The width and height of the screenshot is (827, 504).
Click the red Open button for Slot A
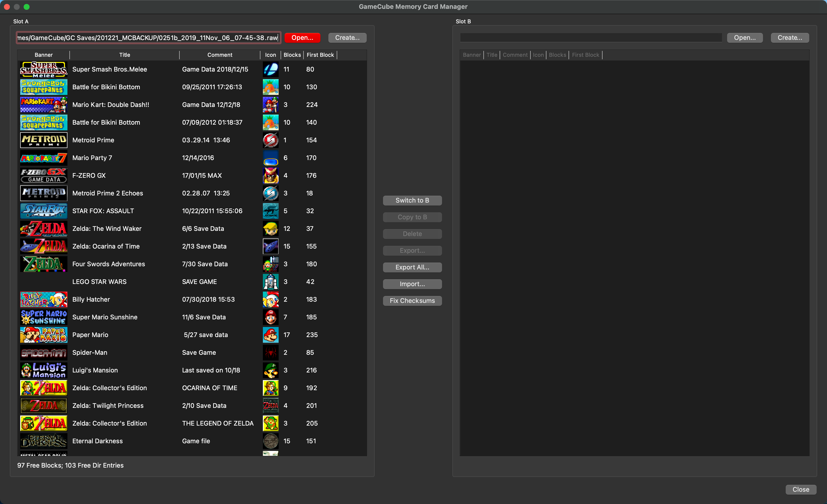302,38
